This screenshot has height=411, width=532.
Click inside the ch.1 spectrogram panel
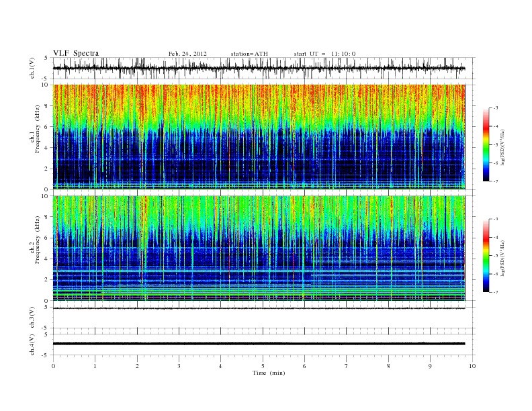pos(259,137)
